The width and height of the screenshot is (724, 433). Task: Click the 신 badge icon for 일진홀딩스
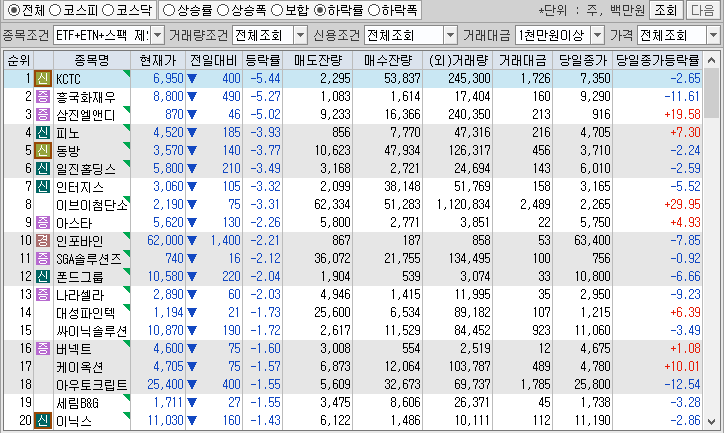point(43,168)
